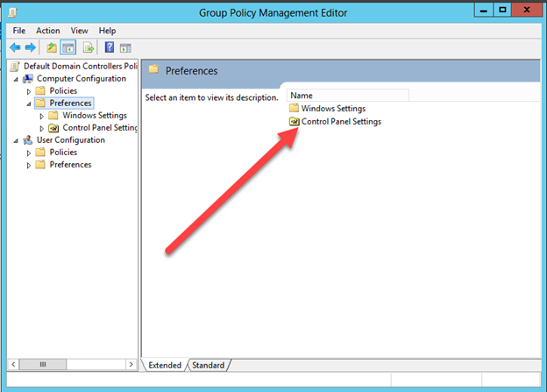Click the tree pane horizontal scrollbar thumb
The image size is (547, 392).
(x=43, y=365)
